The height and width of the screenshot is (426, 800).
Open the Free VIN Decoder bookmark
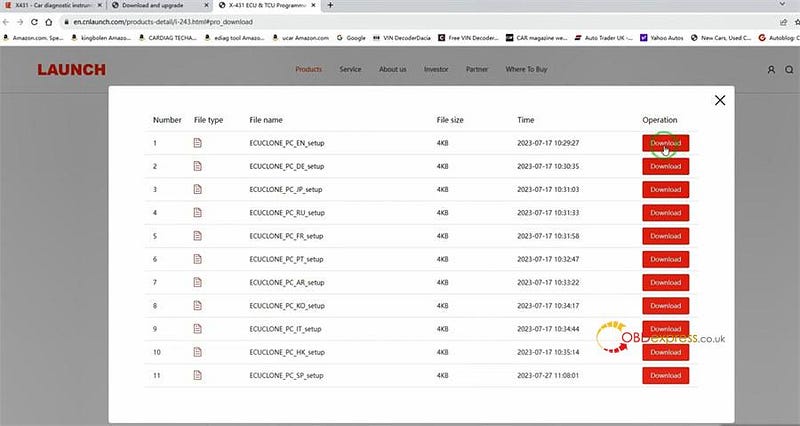[468, 38]
